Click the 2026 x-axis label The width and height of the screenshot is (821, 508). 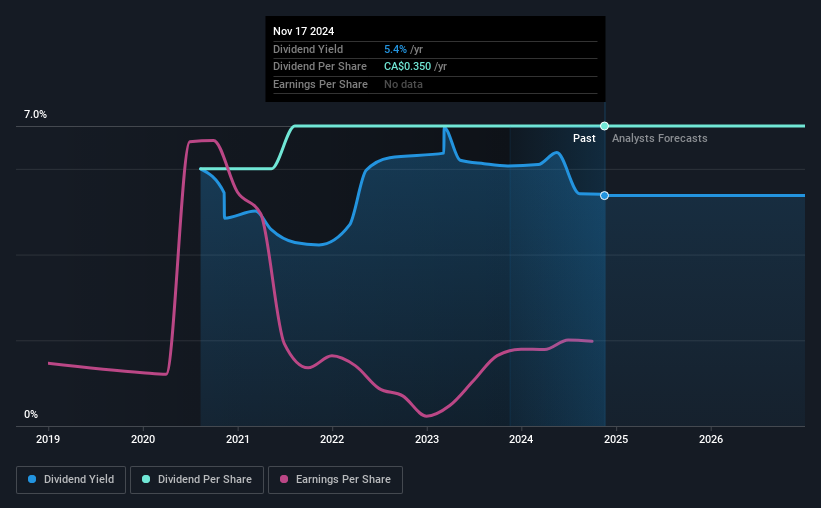pyautogui.click(x=711, y=439)
